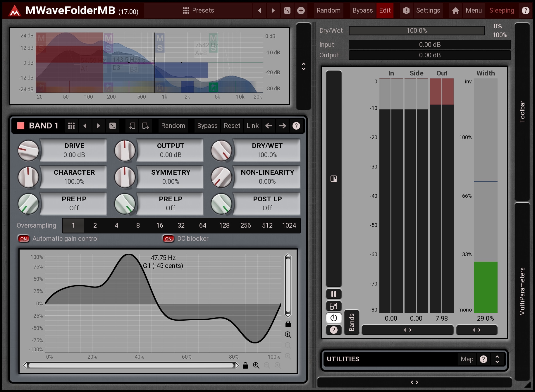Viewport: 535px width, 392px height.
Task: Open the band presets grid icon
Action: click(71, 126)
